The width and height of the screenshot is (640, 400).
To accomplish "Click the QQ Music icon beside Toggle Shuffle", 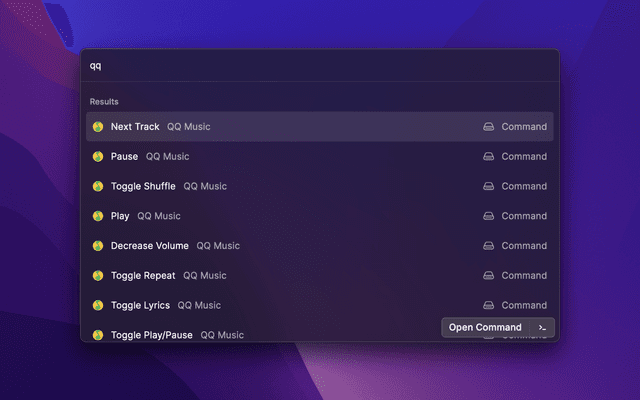I will coord(98,186).
